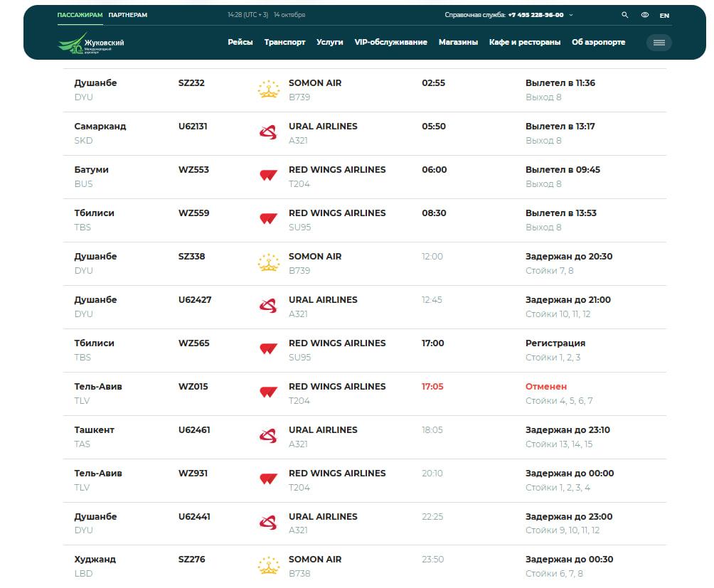This screenshot has height=588, width=714.
Task: Click Ural Airlines logo for flight U62441
Action: click(269, 523)
